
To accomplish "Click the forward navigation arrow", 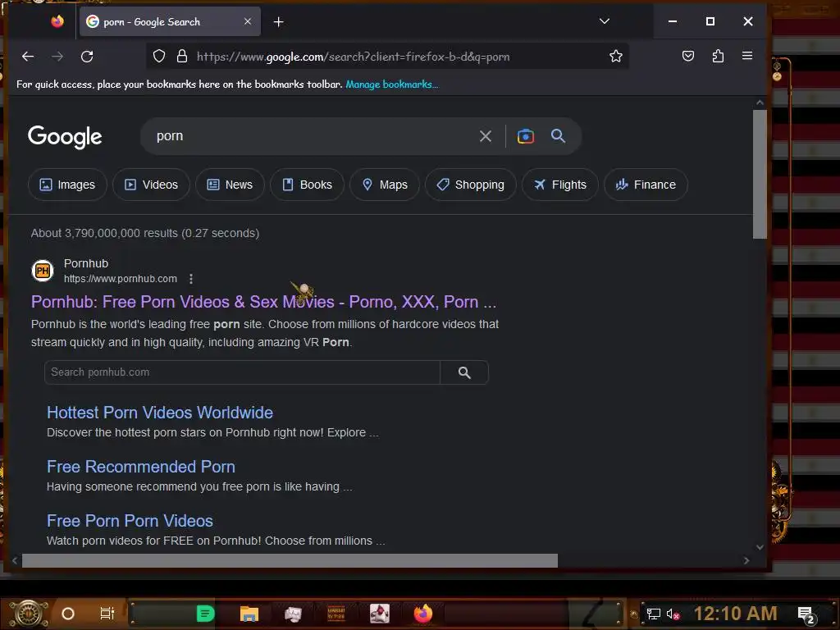I will pyautogui.click(x=57, y=57).
